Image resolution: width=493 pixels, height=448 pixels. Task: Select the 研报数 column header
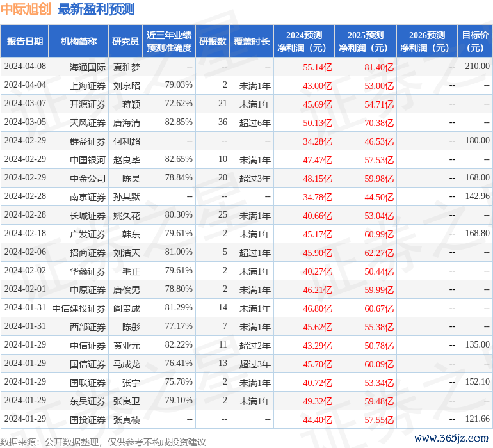(213, 41)
